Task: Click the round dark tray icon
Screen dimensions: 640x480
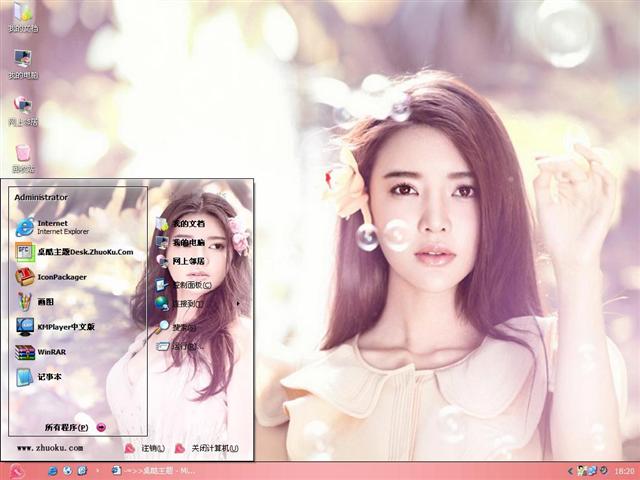Action: 603,471
